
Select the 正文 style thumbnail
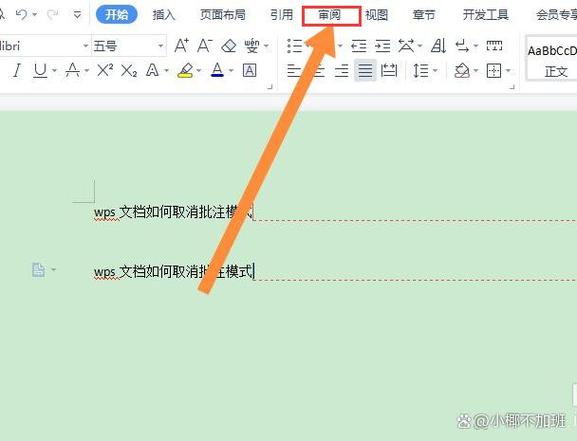tap(552, 58)
